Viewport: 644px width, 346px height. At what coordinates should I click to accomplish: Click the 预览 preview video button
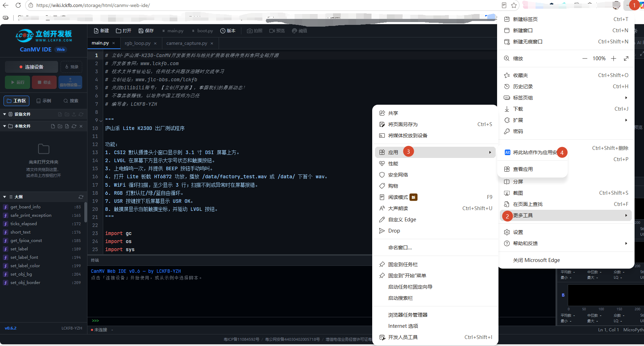(277, 31)
